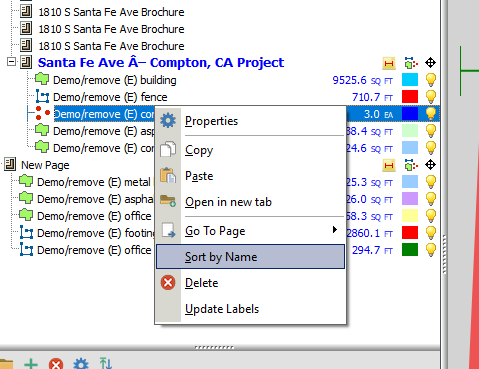
Task: Click the green plus add icon in bottom toolbar
Action: 31,364
